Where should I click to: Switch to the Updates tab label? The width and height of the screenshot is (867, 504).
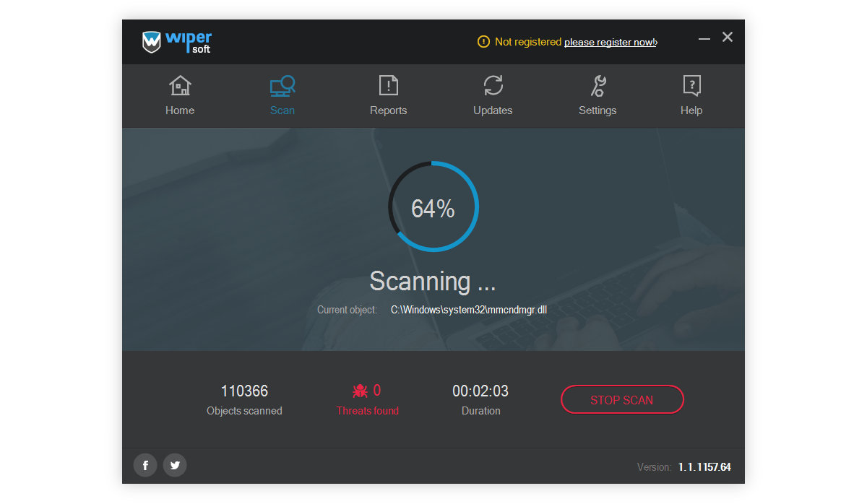click(493, 110)
